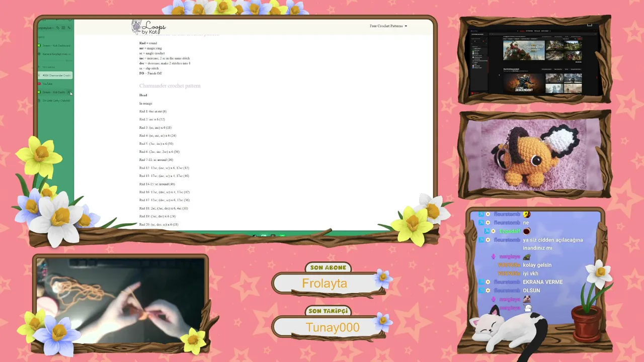The width and height of the screenshot is (644, 362).
Task: Click the Charmander crochet pattern heading
Action: 170,86
